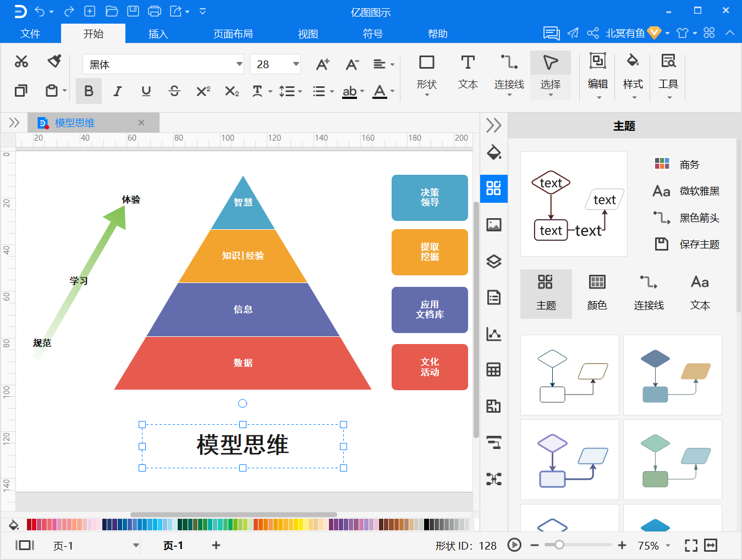Screen dimensions: 742x560
Task: Open the font name dropdown 黑体
Action: [x=239, y=64]
